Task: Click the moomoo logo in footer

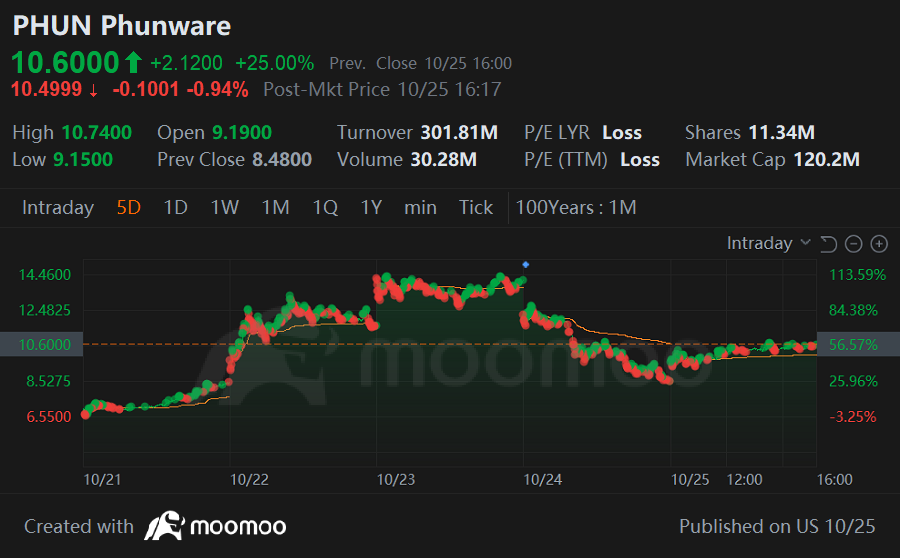Action: coord(215,526)
